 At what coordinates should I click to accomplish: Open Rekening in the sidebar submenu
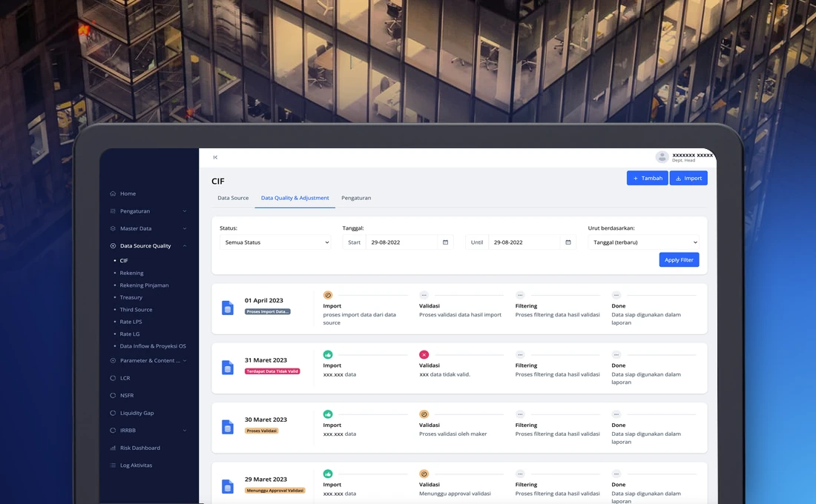[x=131, y=273]
